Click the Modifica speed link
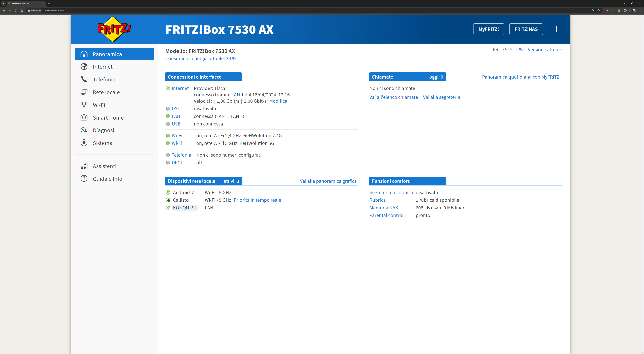The image size is (644, 354). click(x=278, y=101)
